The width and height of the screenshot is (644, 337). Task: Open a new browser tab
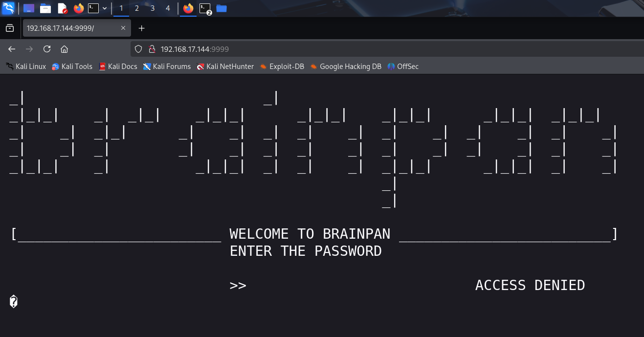142,28
